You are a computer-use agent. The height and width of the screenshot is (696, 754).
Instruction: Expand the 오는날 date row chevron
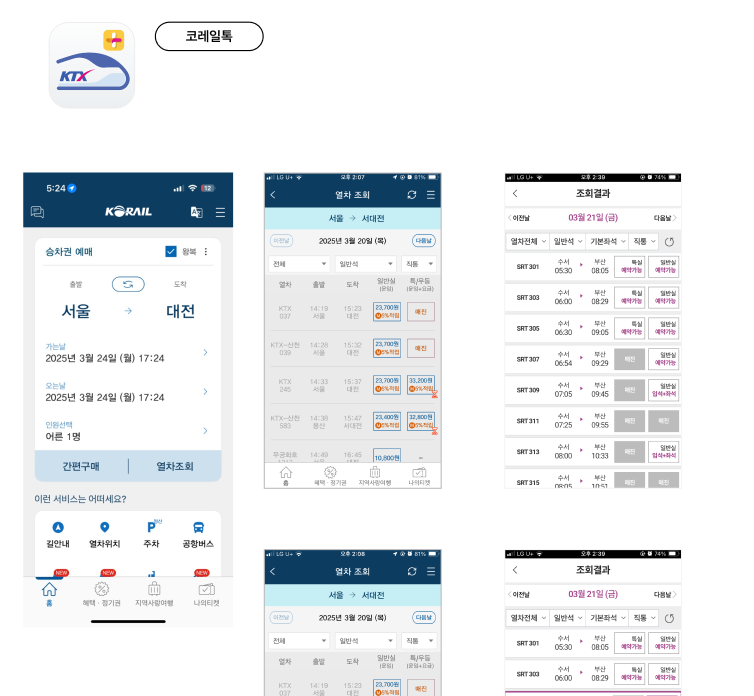click(205, 392)
